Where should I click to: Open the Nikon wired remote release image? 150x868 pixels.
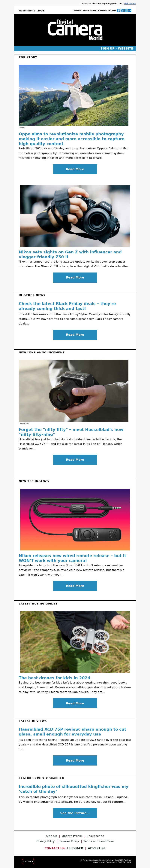tap(75, 519)
